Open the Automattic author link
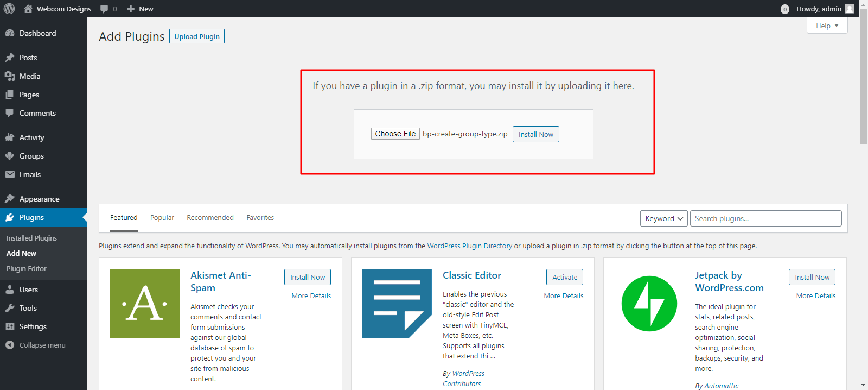 click(722, 386)
